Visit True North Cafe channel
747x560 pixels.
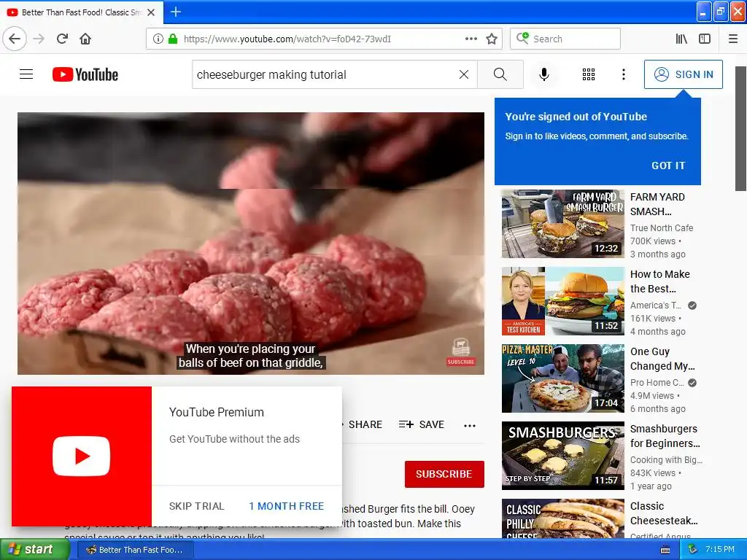pos(661,227)
